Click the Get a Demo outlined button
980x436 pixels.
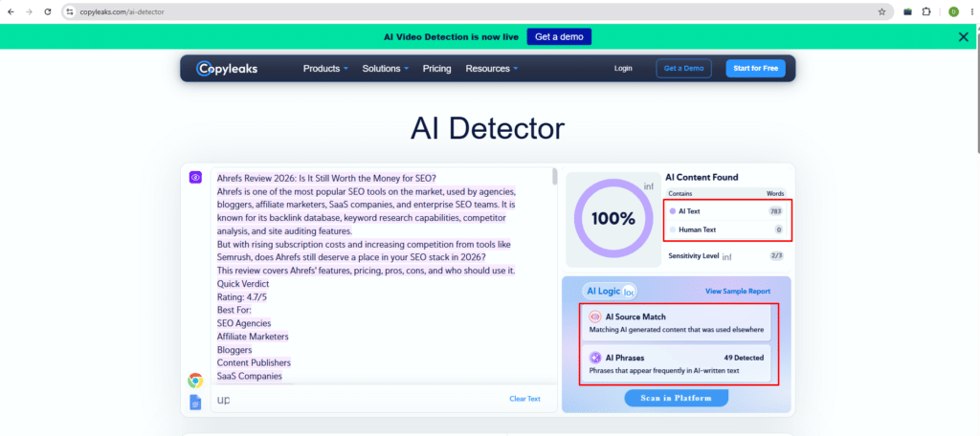tap(683, 69)
